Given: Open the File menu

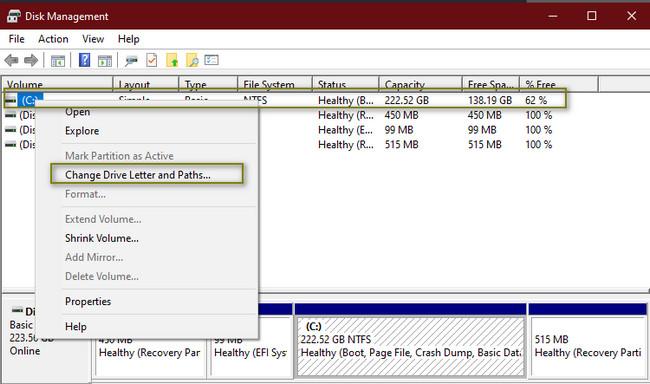Looking at the screenshot, I should (x=17, y=39).
